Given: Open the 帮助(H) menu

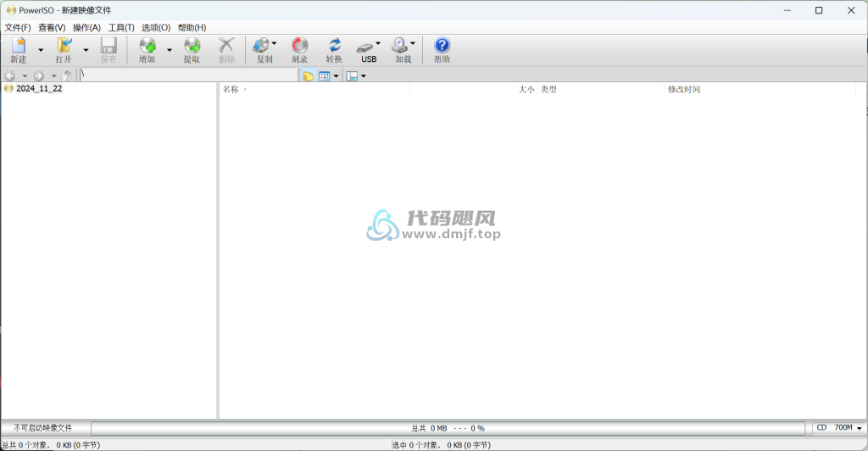Looking at the screenshot, I should click(x=192, y=28).
